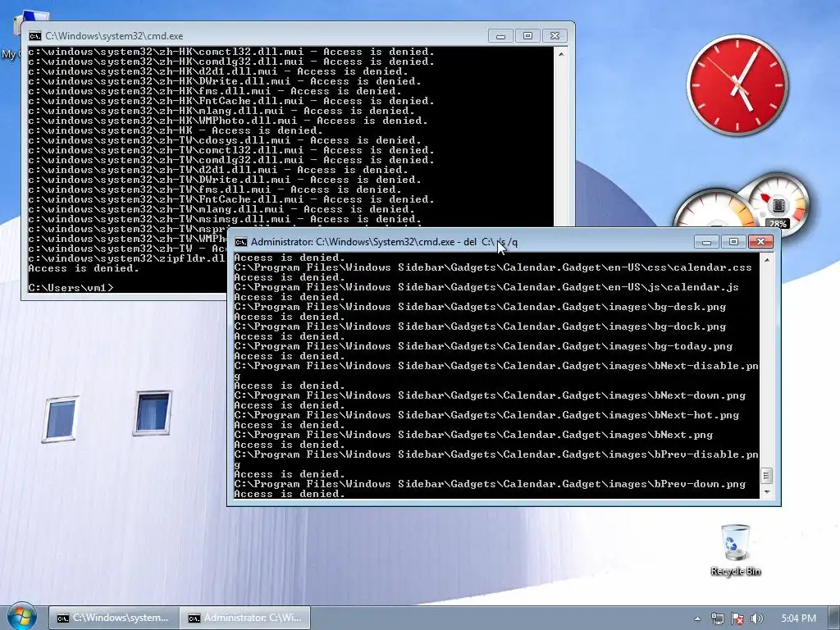The image size is (840, 630).
Task: Open the Windows Start orb
Action: click(21, 617)
